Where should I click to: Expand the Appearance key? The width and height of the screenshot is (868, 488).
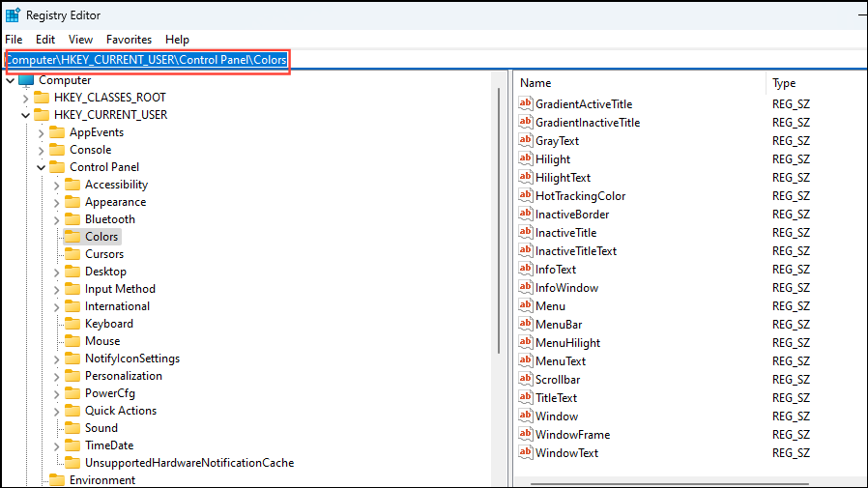[x=56, y=203]
